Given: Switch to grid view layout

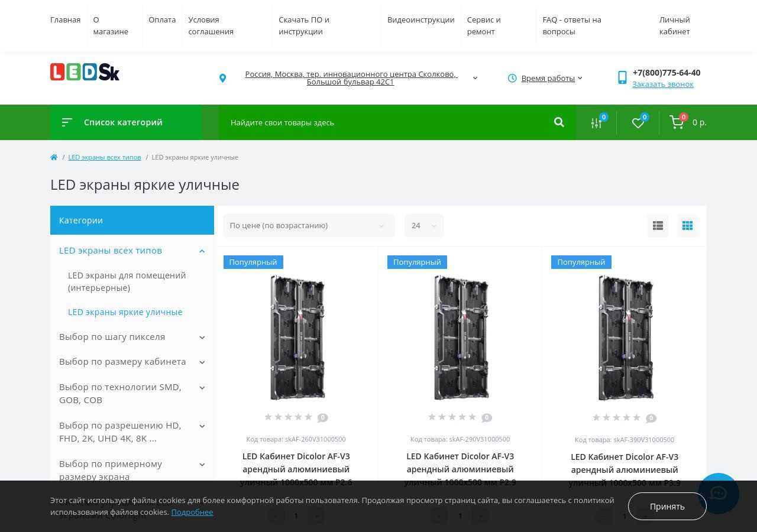Looking at the screenshot, I should [687, 226].
